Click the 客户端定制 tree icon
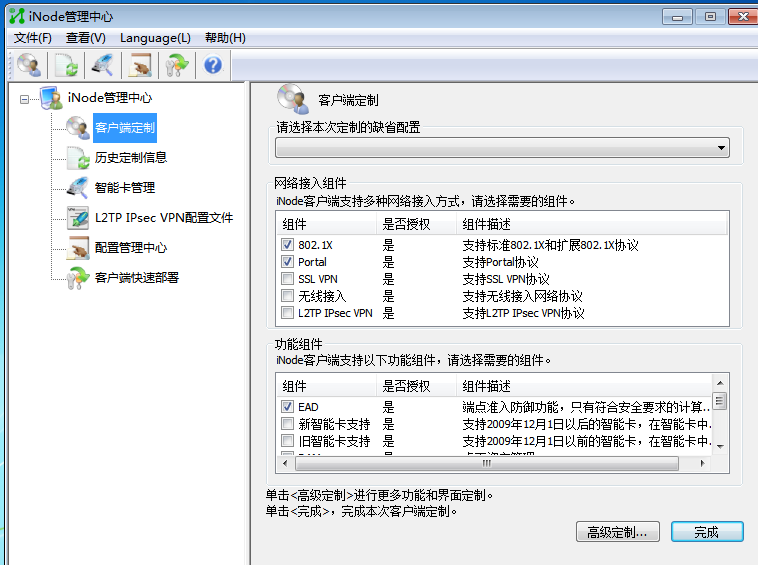Screen dimensions: 758x565 [78, 128]
